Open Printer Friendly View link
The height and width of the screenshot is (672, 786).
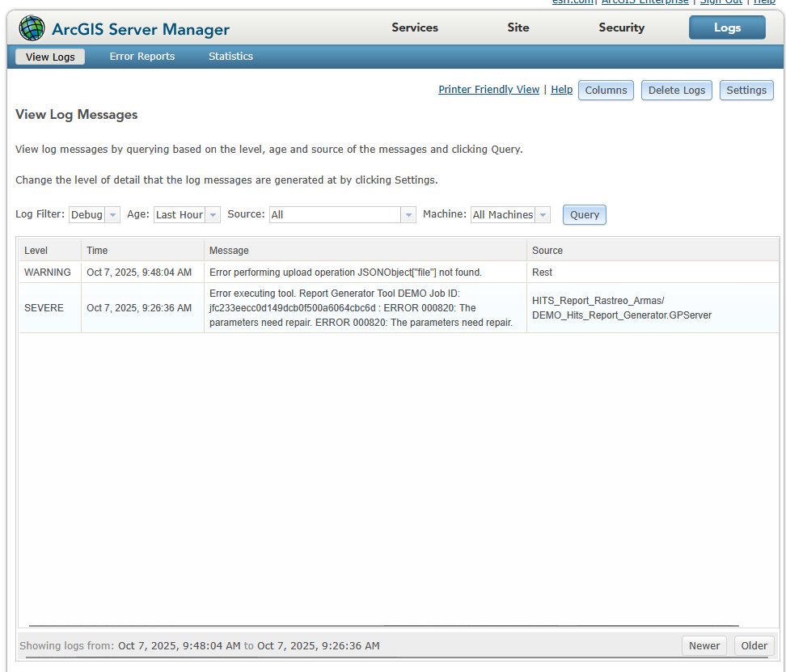coord(488,90)
